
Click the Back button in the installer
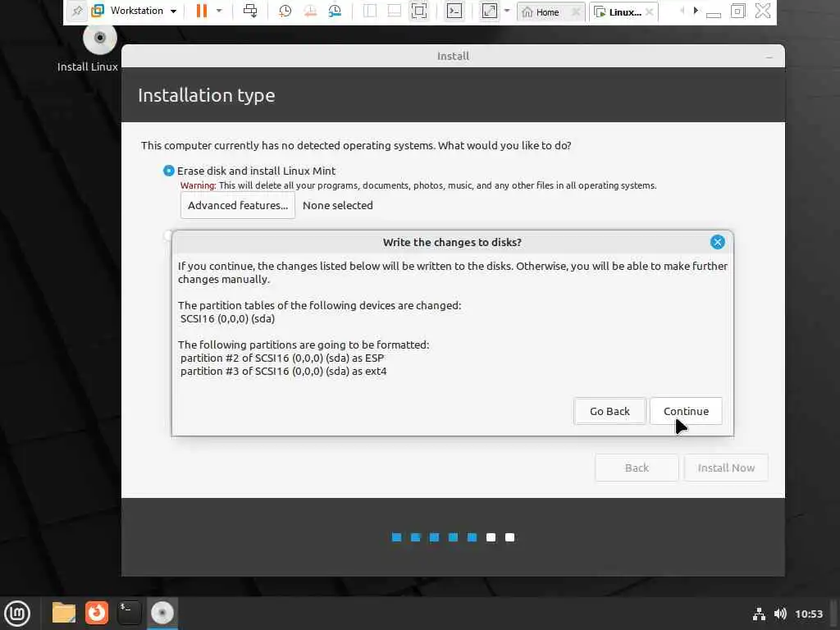click(x=637, y=468)
